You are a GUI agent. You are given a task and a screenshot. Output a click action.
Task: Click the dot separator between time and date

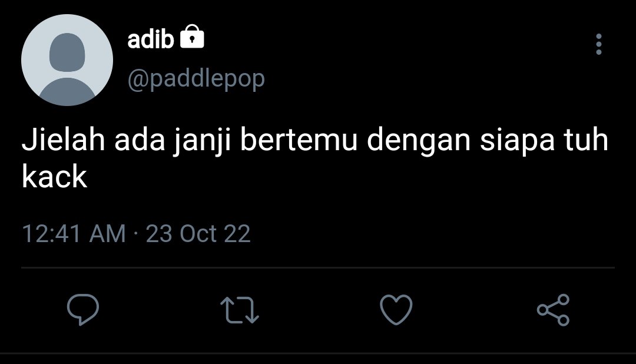coord(136,234)
